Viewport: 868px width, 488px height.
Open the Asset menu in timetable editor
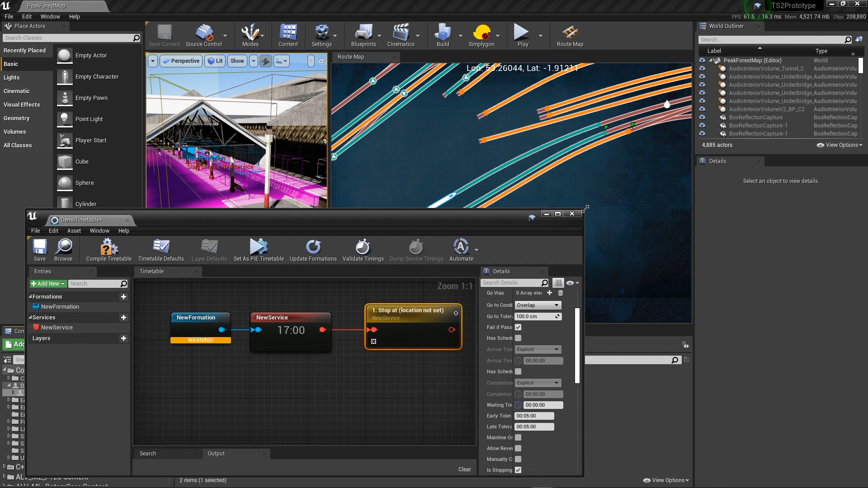[x=74, y=230]
